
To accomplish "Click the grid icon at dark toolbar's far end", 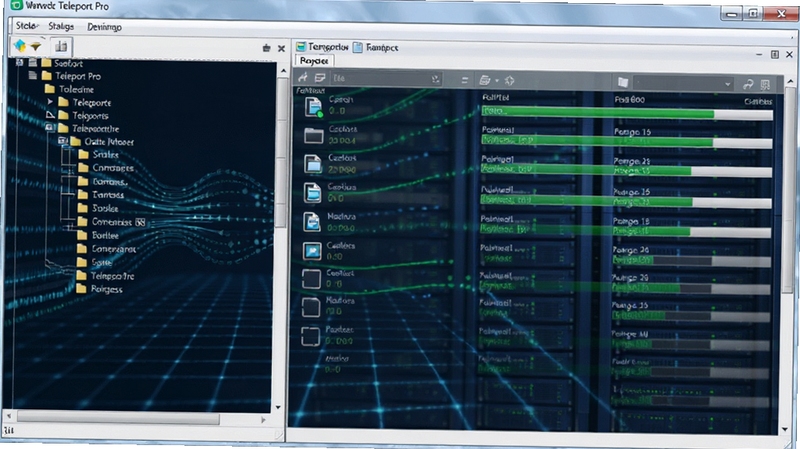I will pos(765,85).
